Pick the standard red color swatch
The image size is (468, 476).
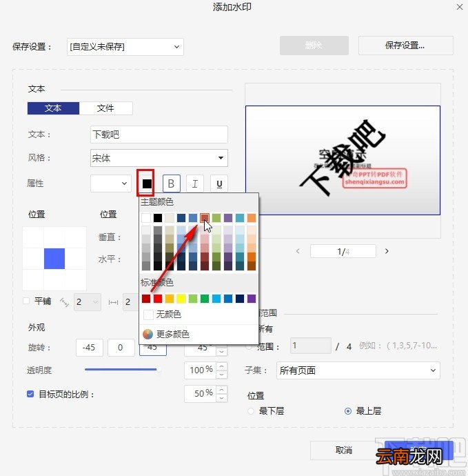(158, 299)
